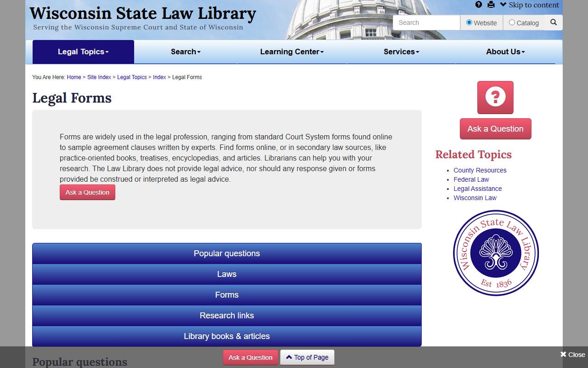This screenshot has width=588, height=368.
Task: Jump to Popular questions section
Action: pos(227,253)
